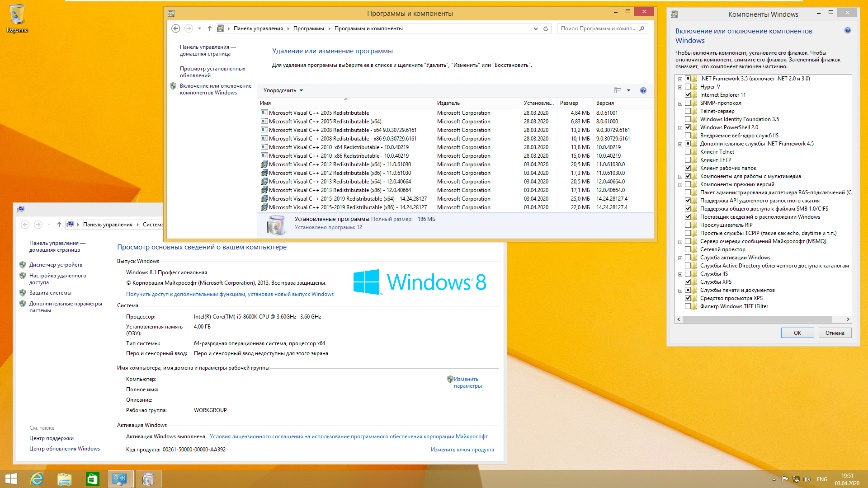
Task: Open Action Center flag in system tray
Action: (x=785, y=479)
